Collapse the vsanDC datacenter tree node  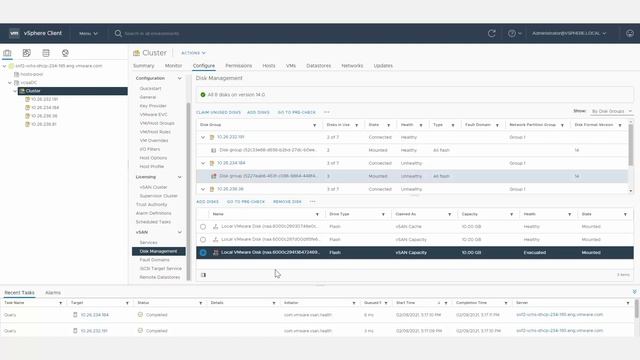pyautogui.click(x=10, y=83)
